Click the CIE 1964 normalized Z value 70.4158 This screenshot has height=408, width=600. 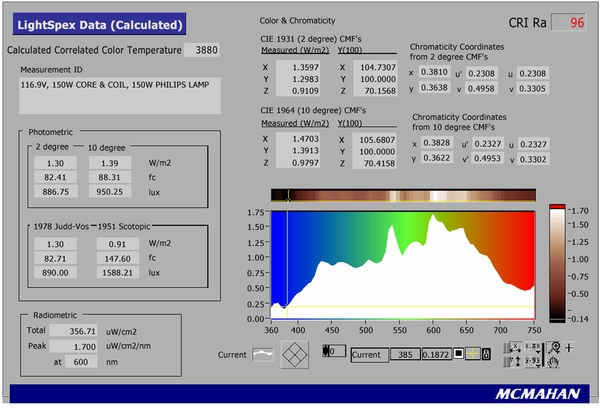coord(374,163)
